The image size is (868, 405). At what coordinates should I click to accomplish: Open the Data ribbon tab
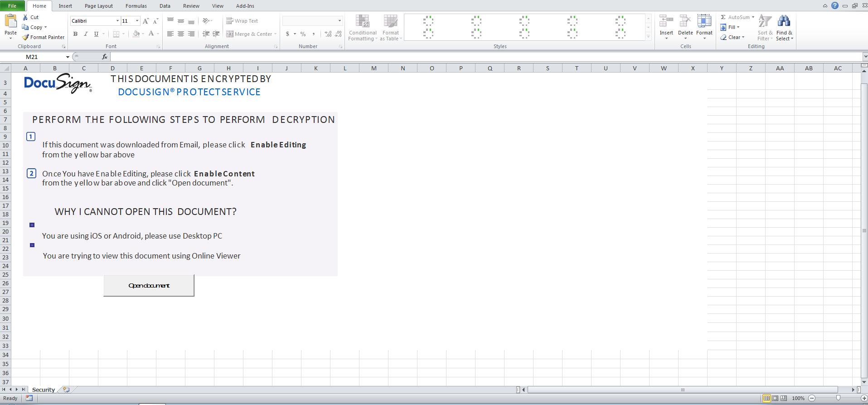point(165,6)
